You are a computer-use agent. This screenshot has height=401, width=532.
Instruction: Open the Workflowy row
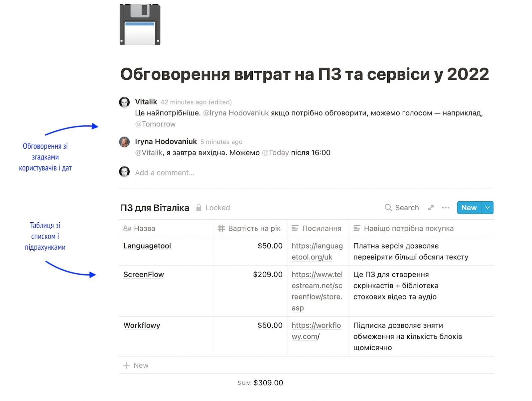coord(142,325)
